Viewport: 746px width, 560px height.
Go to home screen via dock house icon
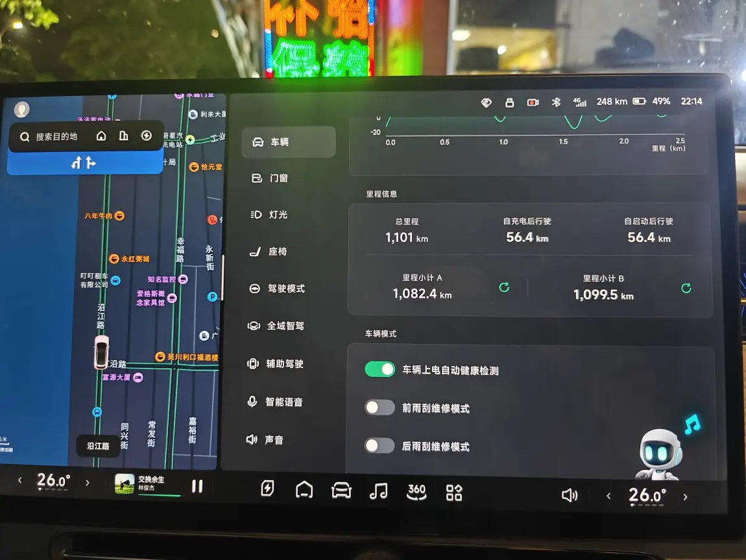click(x=304, y=489)
